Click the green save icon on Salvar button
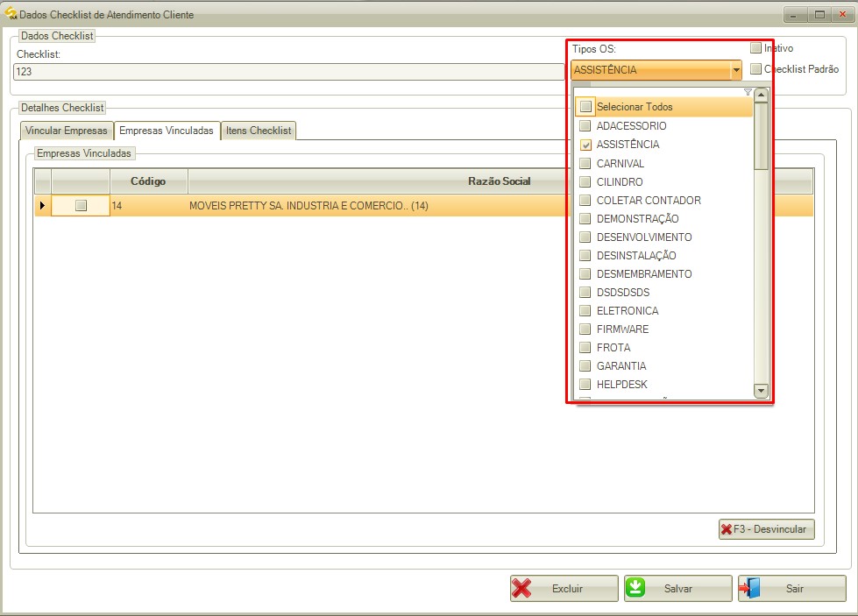Image resolution: width=858 pixels, height=616 pixels. pos(634,588)
